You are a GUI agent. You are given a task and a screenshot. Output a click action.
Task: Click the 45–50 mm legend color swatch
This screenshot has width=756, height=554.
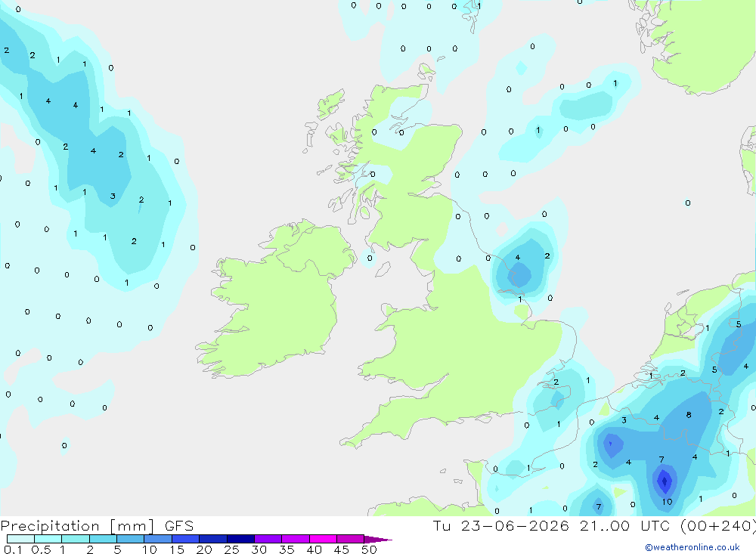point(351,539)
